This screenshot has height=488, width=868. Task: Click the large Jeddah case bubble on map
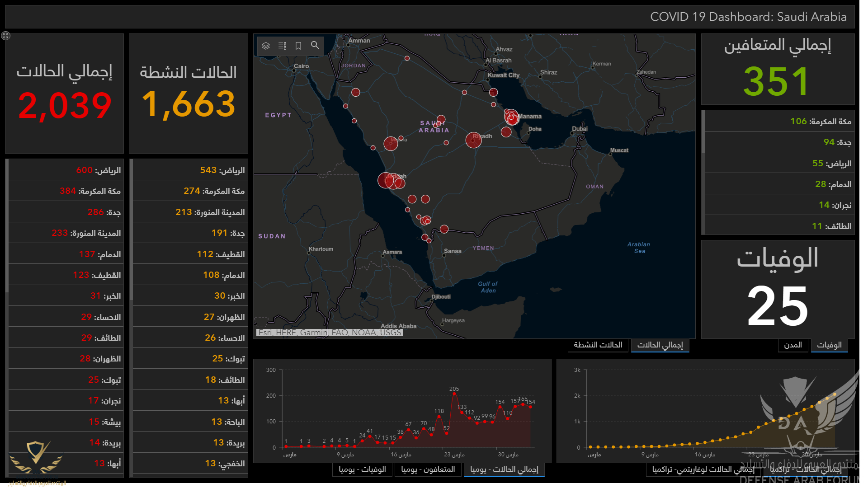(386, 180)
